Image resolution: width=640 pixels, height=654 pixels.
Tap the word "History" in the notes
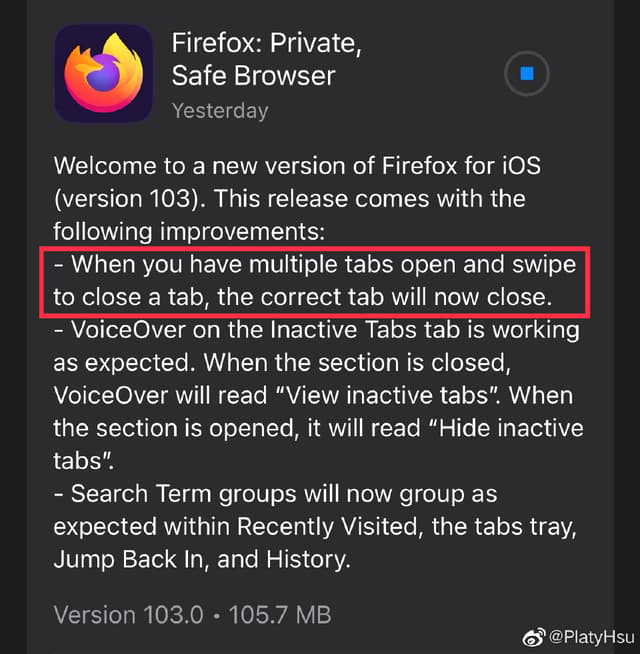[x=308, y=560]
